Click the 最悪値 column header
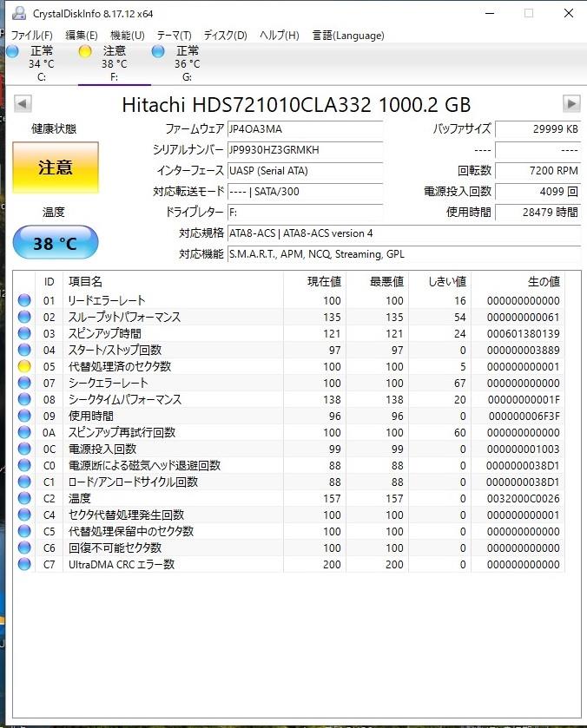The height and width of the screenshot is (728, 587). [x=377, y=281]
